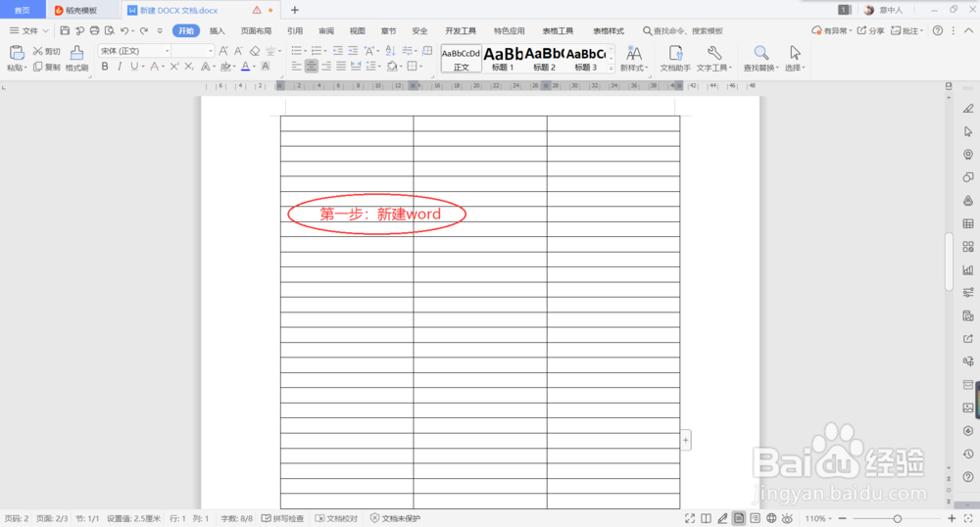Toggle subscript formatting

189,67
